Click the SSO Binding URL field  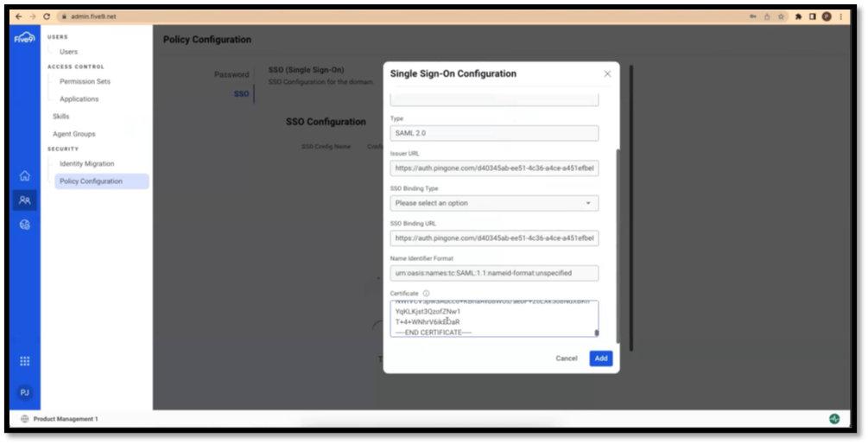[494, 238]
